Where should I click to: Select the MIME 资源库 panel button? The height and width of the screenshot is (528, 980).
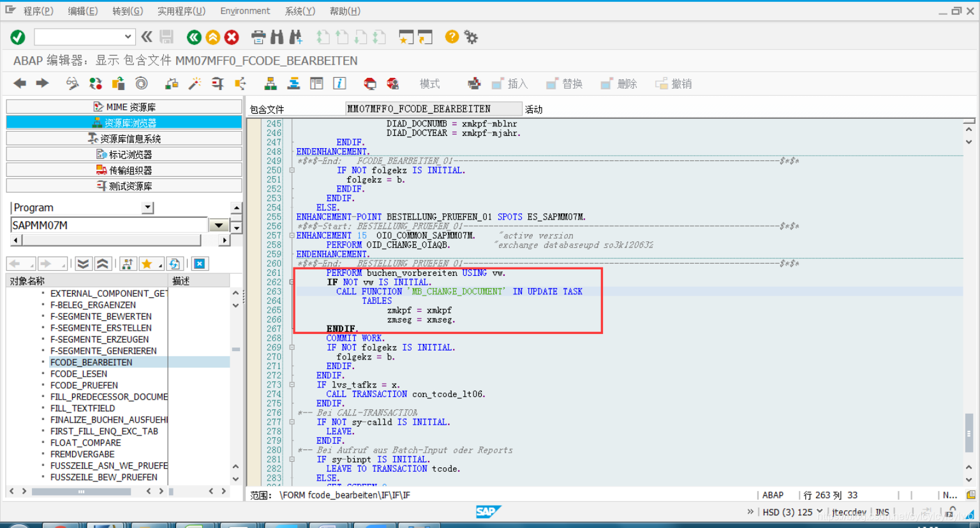coord(124,106)
